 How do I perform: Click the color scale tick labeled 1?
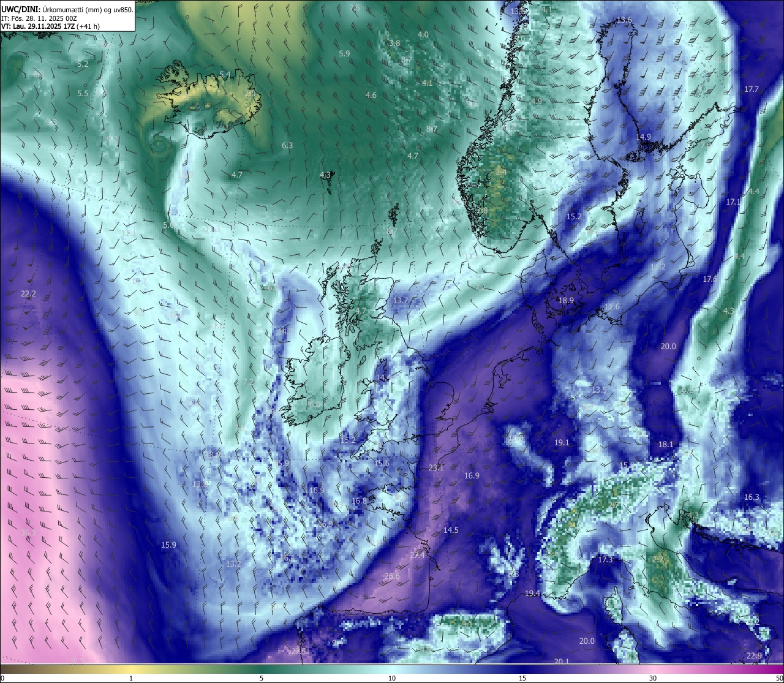[131, 678]
